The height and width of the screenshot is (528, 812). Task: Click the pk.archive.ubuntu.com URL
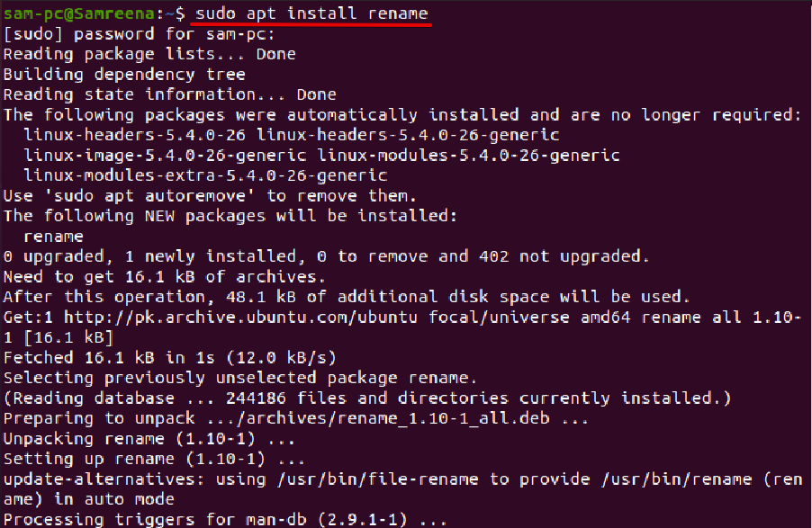click(x=240, y=318)
